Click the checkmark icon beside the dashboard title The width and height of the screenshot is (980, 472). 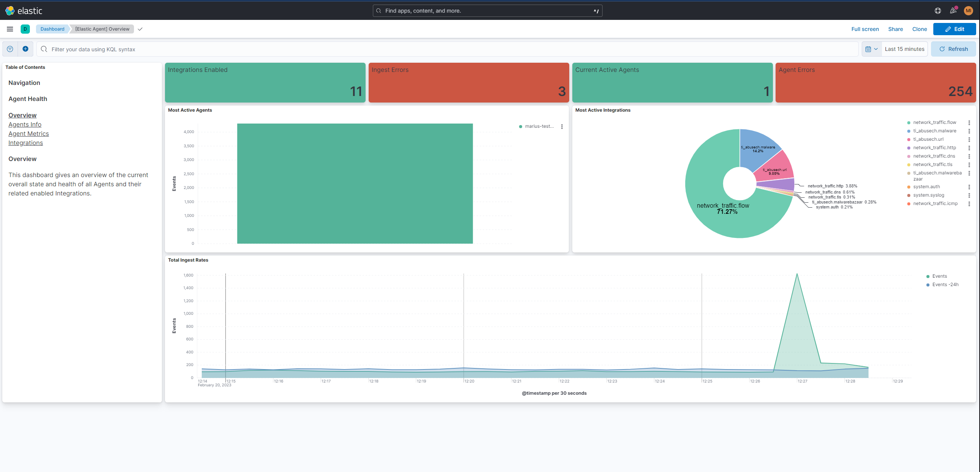point(140,29)
